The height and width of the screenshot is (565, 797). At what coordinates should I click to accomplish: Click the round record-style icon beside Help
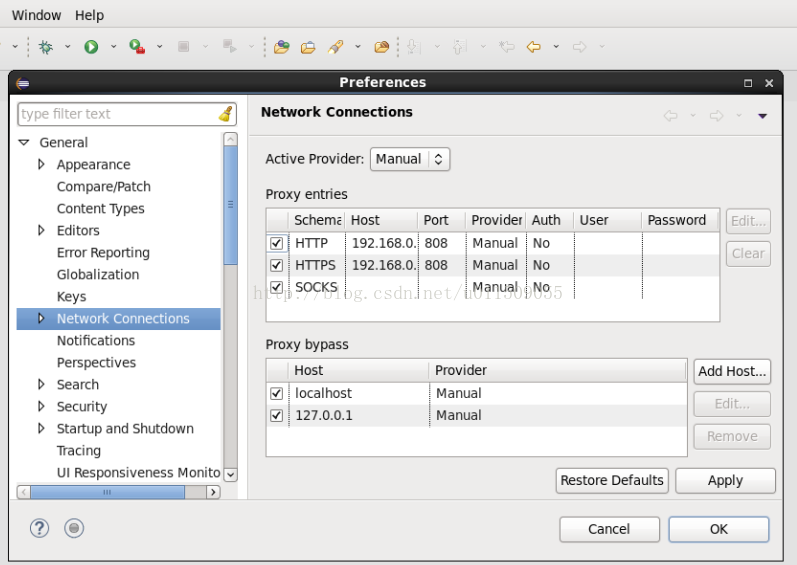pos(74,528)
